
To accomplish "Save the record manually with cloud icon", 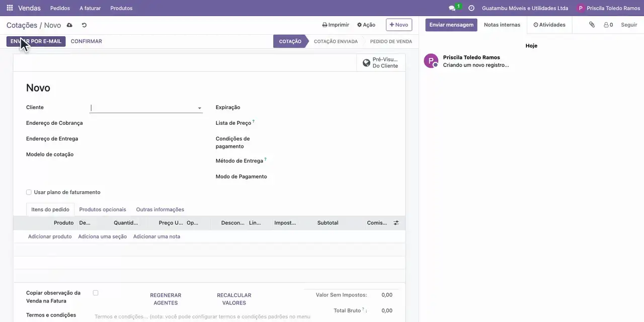I will [x=69, y=25].
